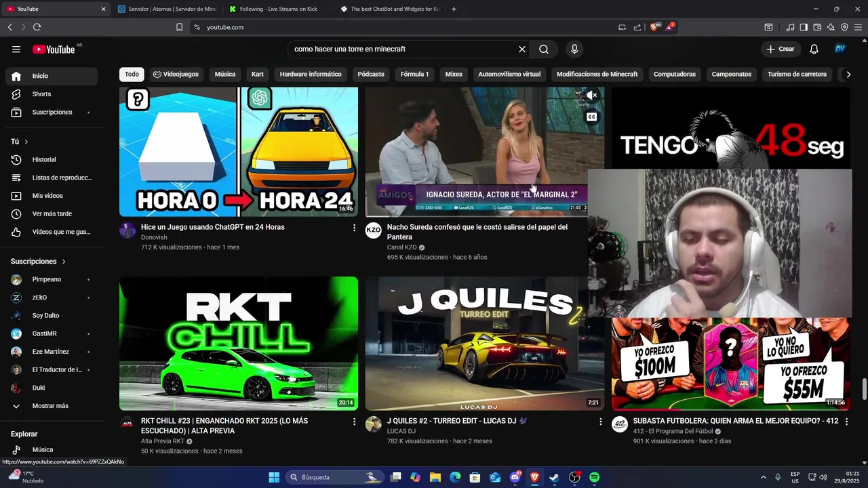Screen dimensions: 868x488
Task: Open Leo AI sparkle icon
Action: [831, 27]
